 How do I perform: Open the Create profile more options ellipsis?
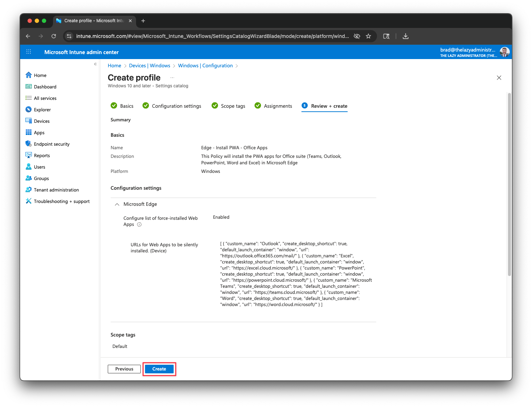click(x=172, y=78)
